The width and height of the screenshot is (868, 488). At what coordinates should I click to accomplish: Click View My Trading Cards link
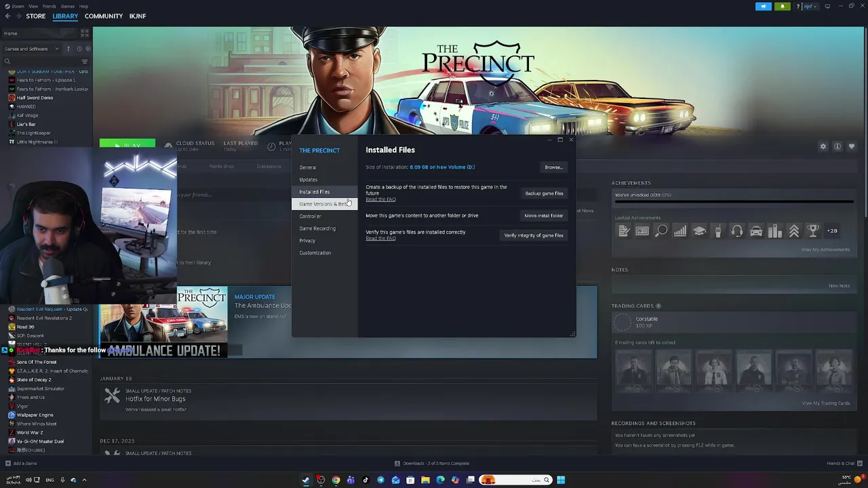click(x=825, y=403)
